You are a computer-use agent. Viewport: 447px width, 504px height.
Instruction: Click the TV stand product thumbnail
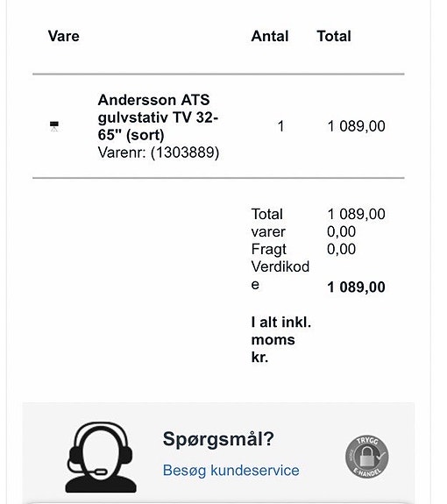[x=54, y=126]
